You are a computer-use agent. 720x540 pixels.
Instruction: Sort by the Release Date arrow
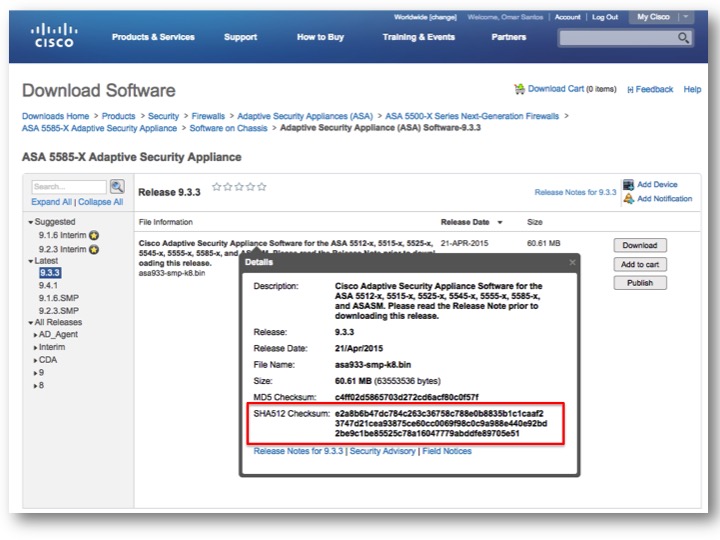(x=500, y=223)
